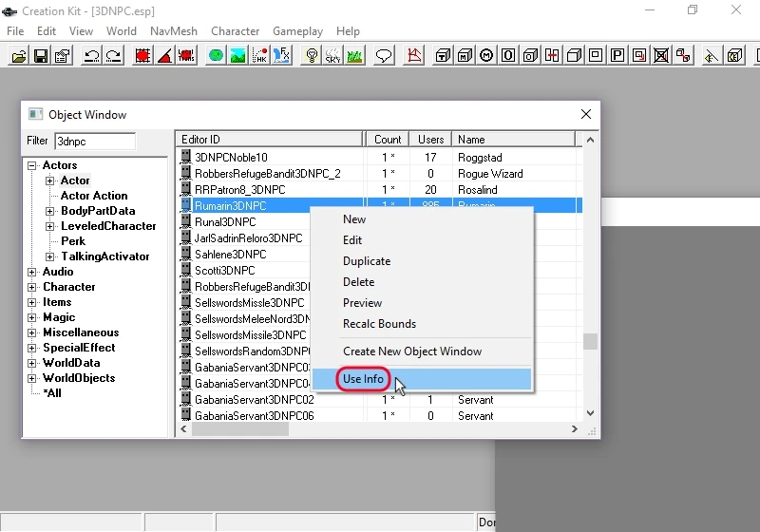The width and height of the screenshot is (760, 532).
Task: Choose Create New Object Window
Action: point(422,351)
